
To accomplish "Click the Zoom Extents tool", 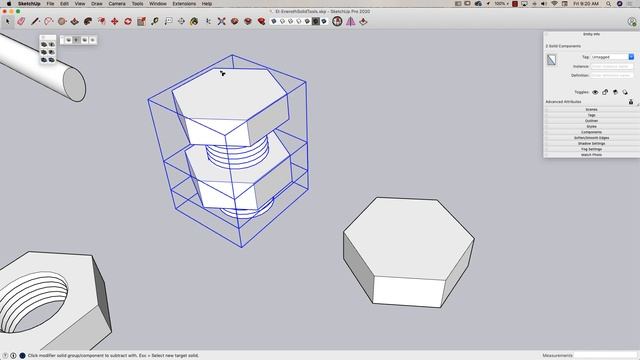I will tap(221, 21).
